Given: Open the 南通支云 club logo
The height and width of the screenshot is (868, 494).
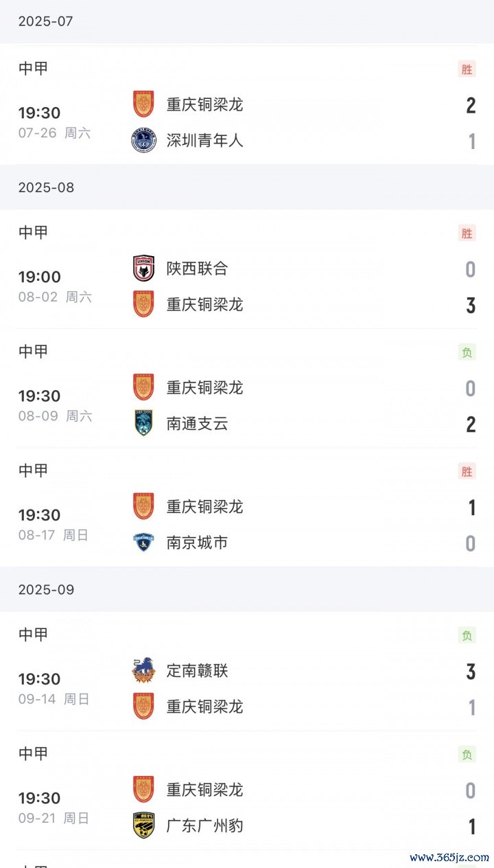Looking at the screenshot, I should tap(143, 424).
